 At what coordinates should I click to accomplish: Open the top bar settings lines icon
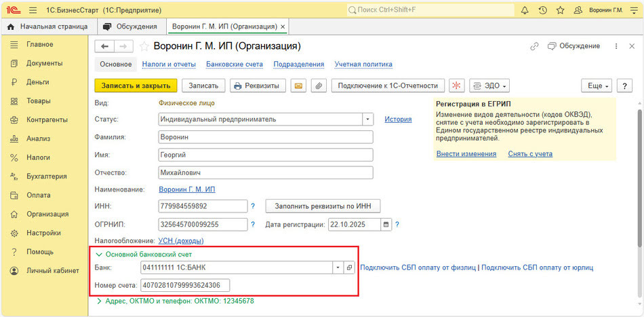(x=632, y=10)
